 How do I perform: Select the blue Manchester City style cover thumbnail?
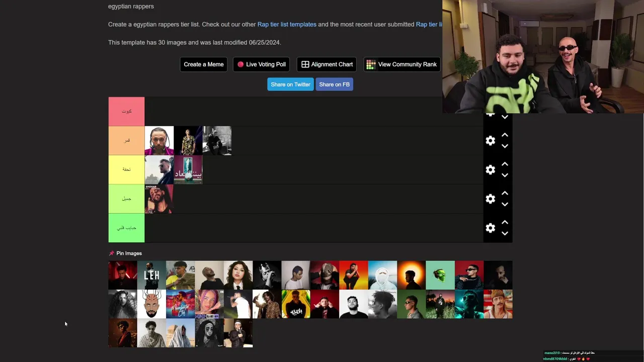click(181, 304)
